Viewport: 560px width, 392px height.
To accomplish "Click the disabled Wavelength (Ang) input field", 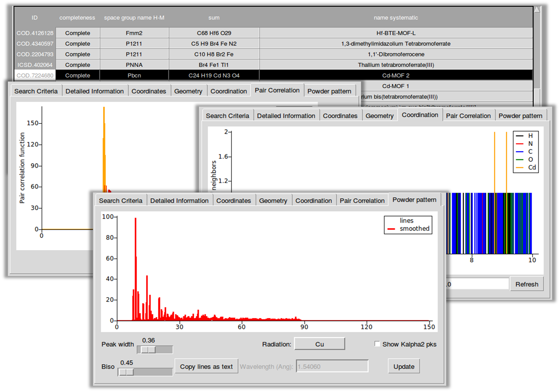I will click(332, 366).
